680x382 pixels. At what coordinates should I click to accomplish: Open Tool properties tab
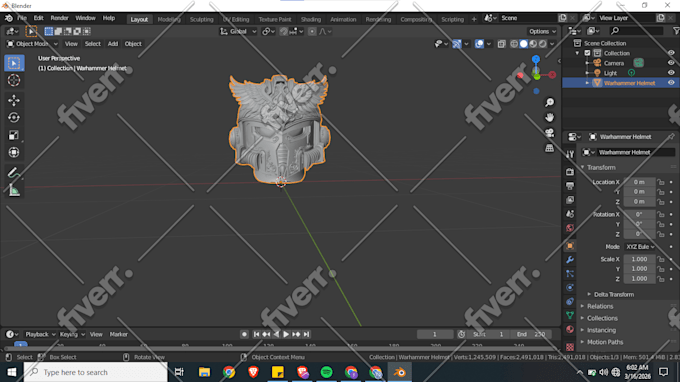[570, 154]
